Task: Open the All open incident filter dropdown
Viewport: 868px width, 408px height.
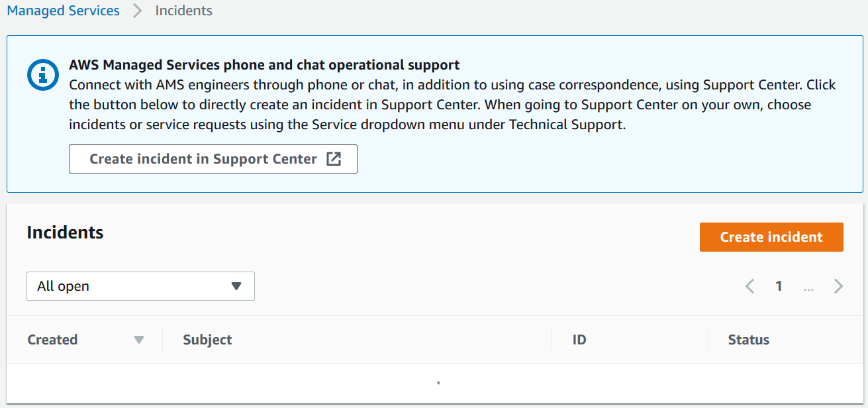Action: (140, 285)
